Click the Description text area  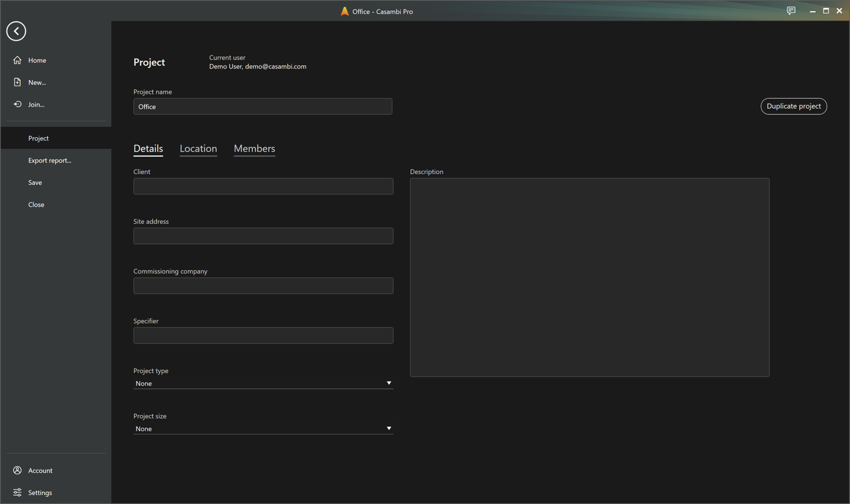click(x=589, y=277)
